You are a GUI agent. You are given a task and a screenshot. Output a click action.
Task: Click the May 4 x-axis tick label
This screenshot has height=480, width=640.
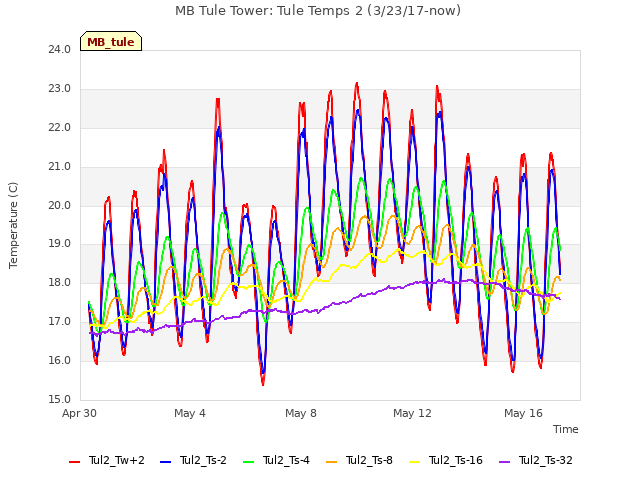pyautogui.click(x=190, y=413)
